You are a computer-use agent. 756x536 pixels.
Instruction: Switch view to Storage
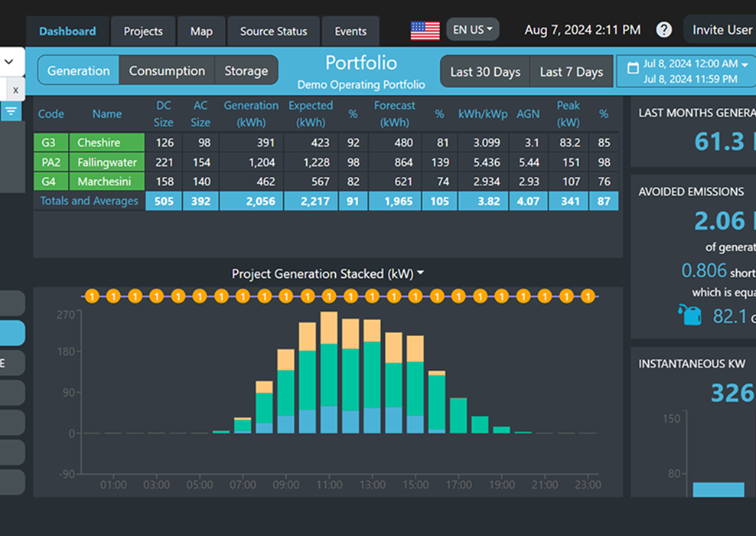[246, 70]
